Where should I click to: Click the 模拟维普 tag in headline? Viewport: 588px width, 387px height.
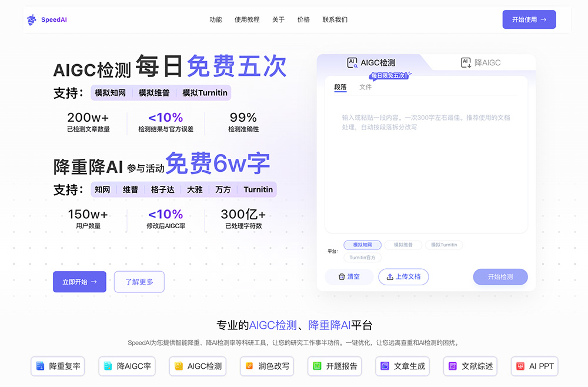click(154, 92)
